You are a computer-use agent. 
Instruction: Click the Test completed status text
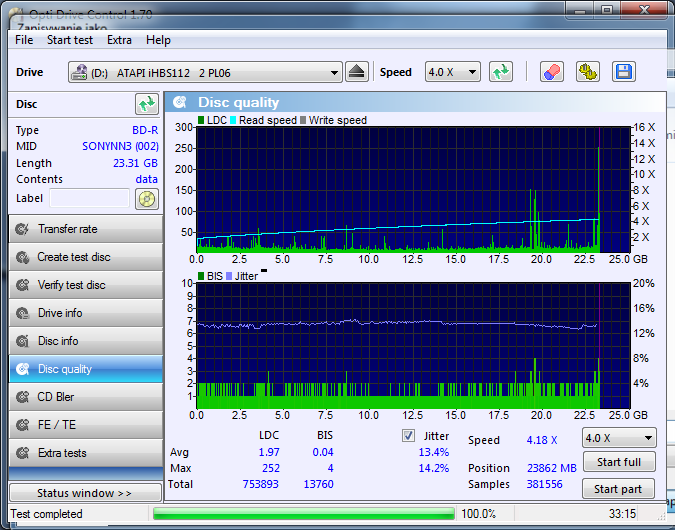coord(46,514)
